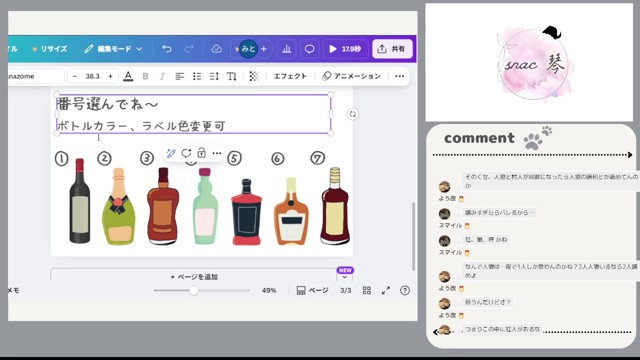Adjust the zoom slider handle
Image resolution: width=640 pixels, height=360 pixels.
pos(194,290)
